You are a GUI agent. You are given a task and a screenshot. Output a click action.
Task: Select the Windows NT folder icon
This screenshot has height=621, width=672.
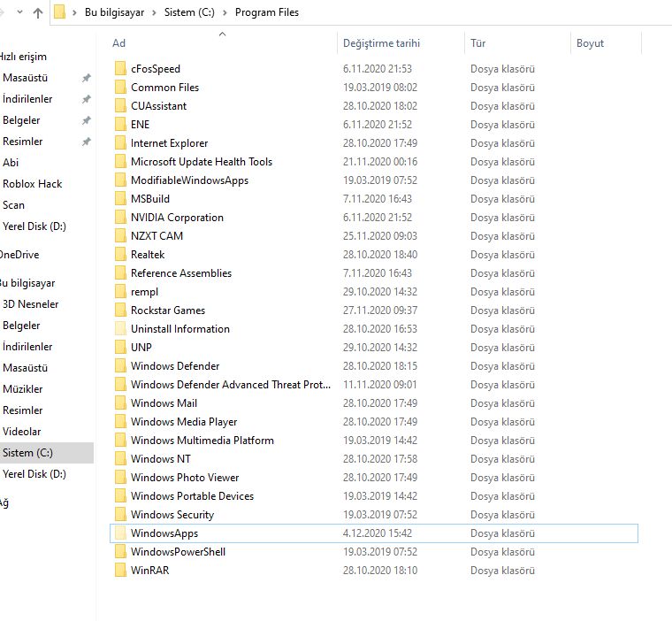(120, 459)
